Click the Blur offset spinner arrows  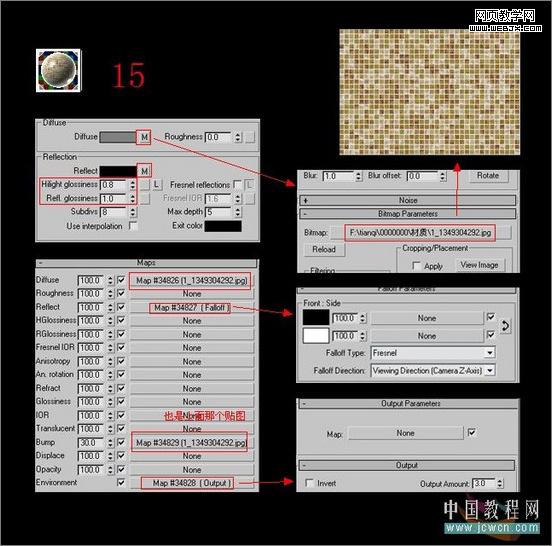pos(443,176)
